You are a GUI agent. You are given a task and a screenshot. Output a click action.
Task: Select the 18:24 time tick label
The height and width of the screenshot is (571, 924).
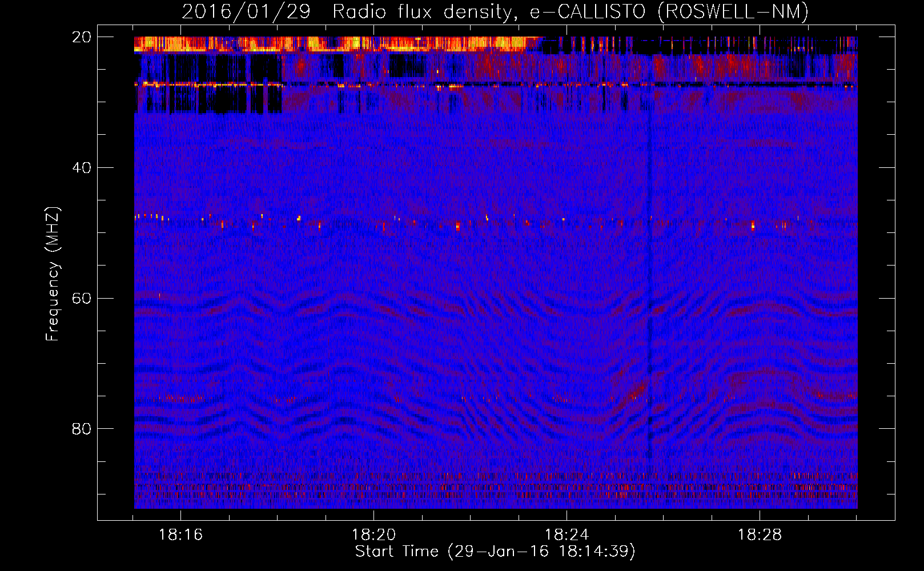567,535
